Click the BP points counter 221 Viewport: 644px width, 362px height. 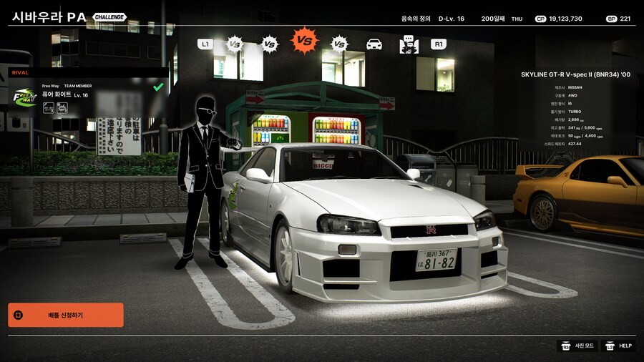tap(619, 19)
